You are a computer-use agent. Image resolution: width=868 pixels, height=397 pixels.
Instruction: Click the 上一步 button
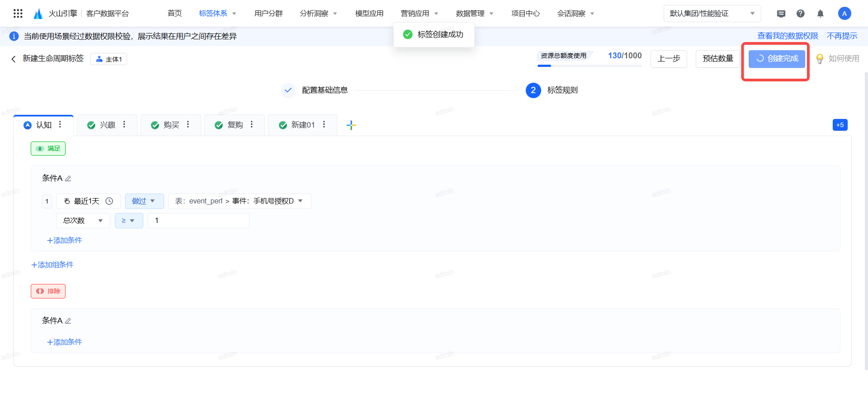pyautogui.click(x=669, y=59)
